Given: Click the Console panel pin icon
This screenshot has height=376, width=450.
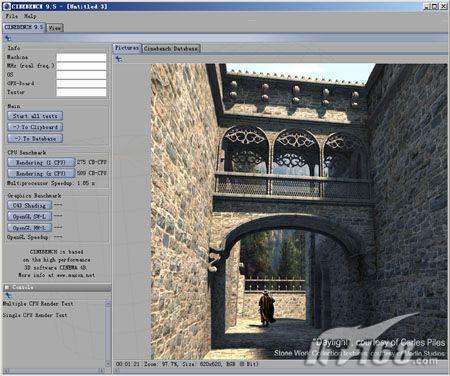Looking at the screenshot, I should (x=8, y=295).
